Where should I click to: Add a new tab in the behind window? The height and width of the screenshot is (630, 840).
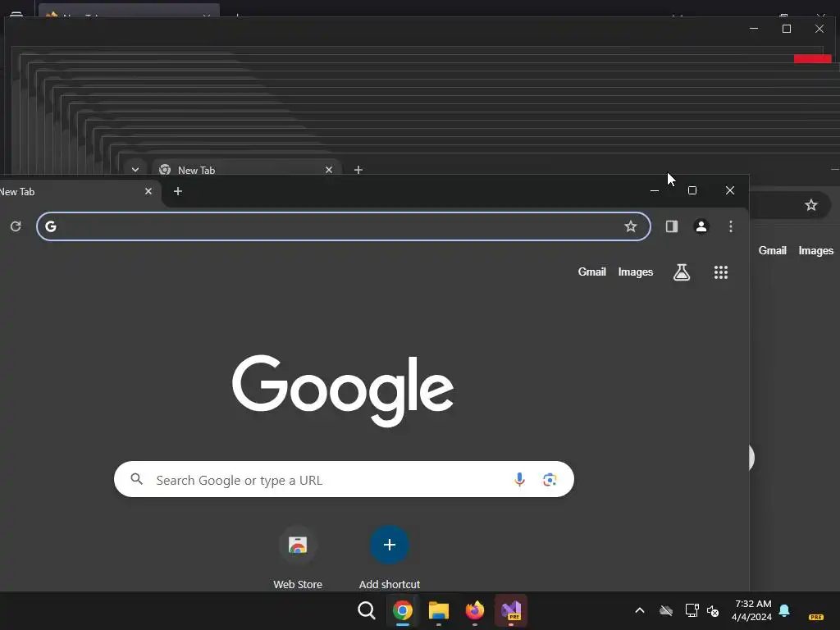[x=358, y=170]
